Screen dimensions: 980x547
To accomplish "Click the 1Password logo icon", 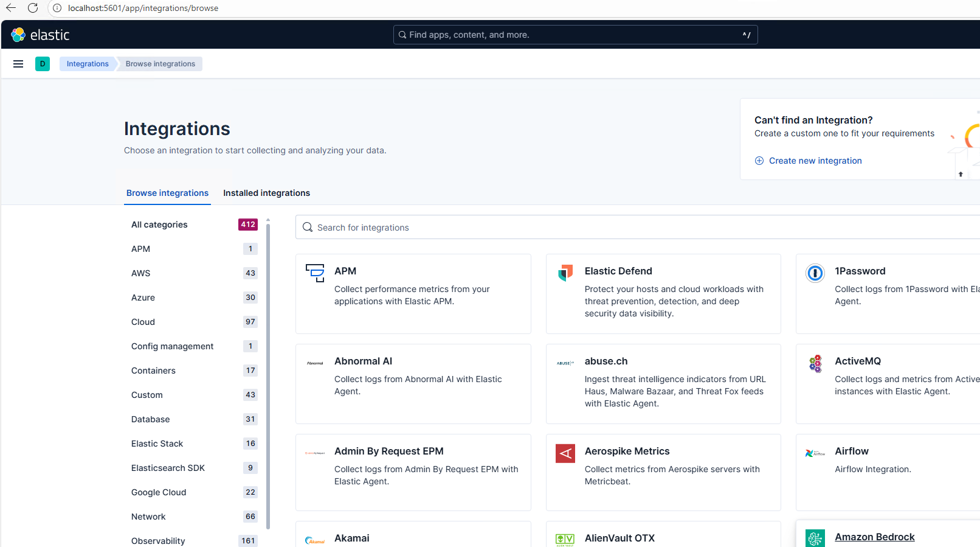I will click(x=815, y=273).
